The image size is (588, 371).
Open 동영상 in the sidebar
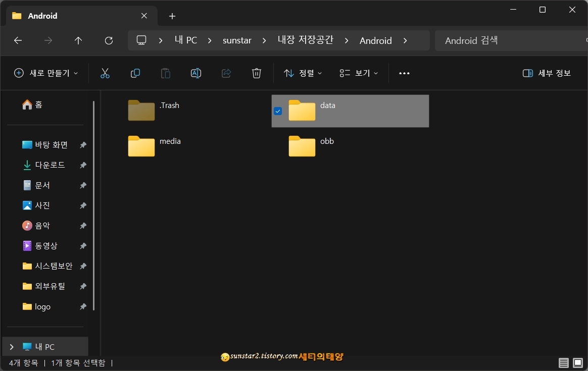[x=40, y=246]
